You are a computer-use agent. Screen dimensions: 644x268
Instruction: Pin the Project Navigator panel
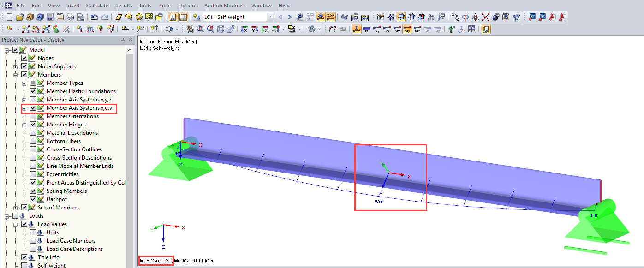[x=123, y=40]
